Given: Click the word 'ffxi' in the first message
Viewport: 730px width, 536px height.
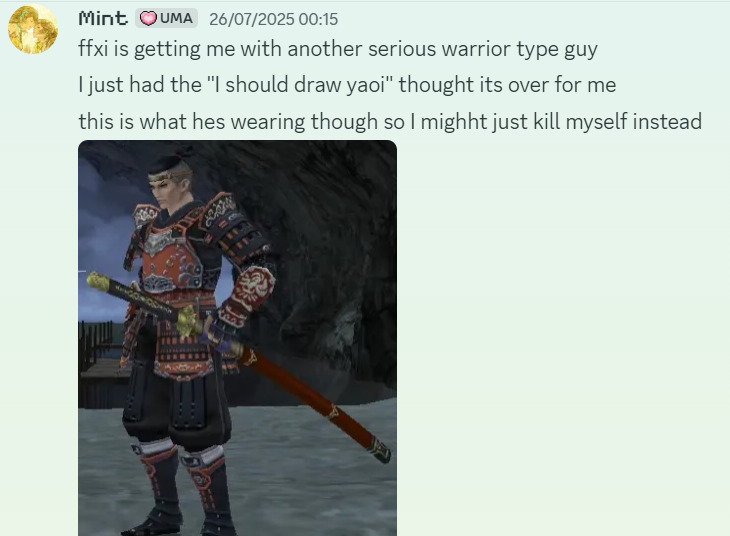Looking at the screenshot, I should 93,48.
